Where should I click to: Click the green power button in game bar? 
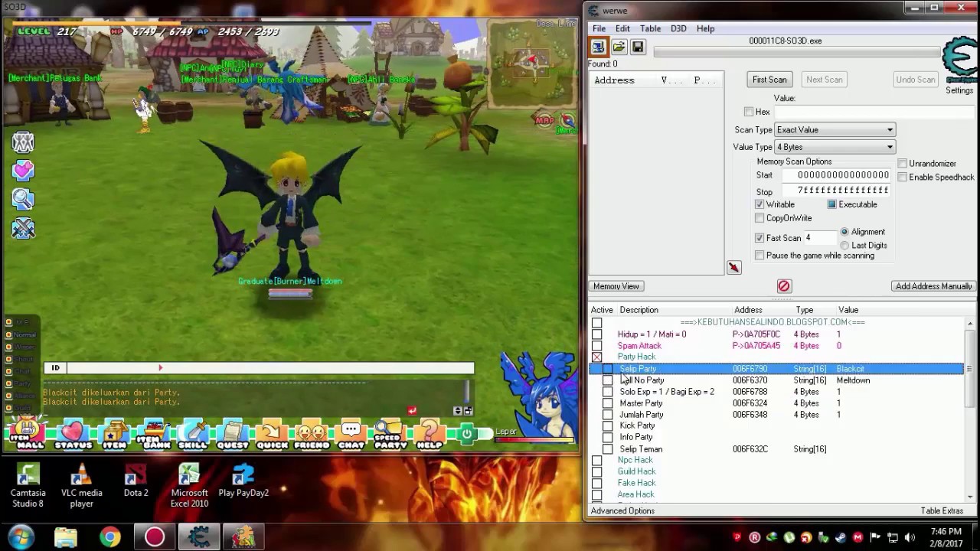pos(466,434)
